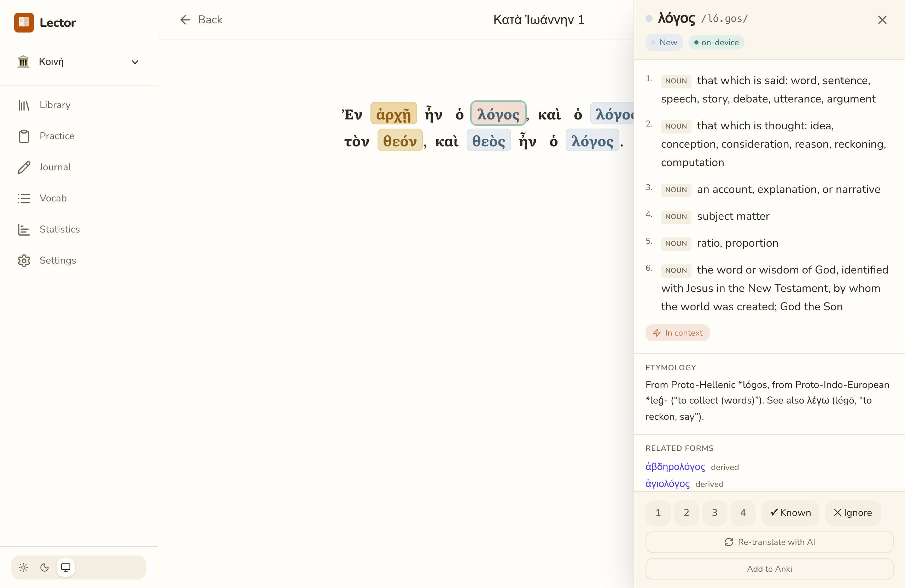Screen dimensions: 905x588
Task: Click the temple icon beside Κοινή
Action: point(23,61)
